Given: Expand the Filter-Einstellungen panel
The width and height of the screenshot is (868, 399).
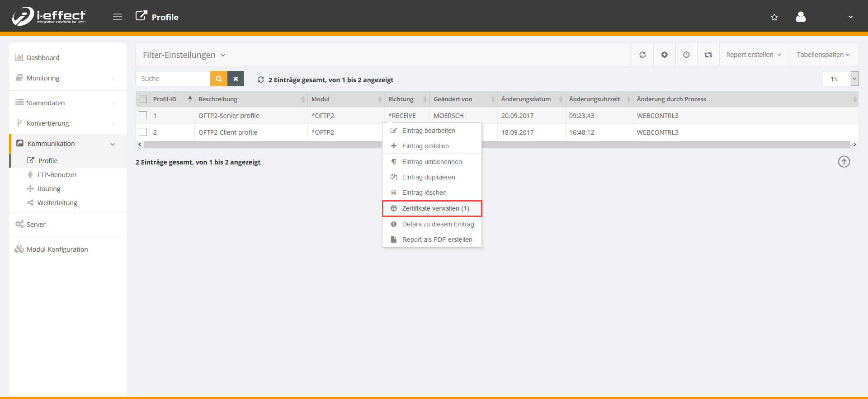Looking at the screenshot, I should tap(184, 55).
